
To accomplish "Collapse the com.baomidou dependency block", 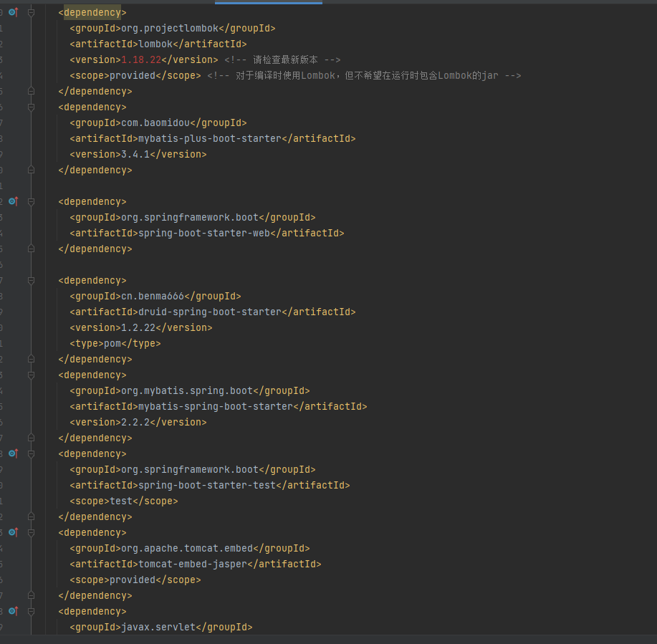I will [31, 107].
